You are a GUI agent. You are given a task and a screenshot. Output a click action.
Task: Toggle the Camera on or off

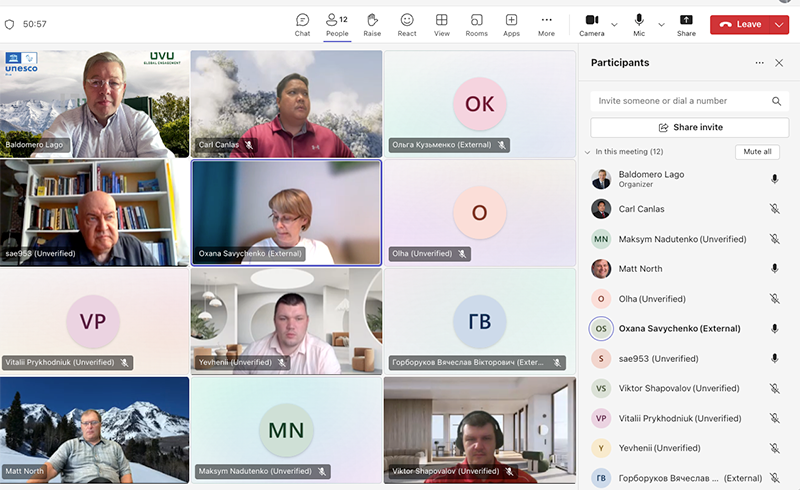591,24
